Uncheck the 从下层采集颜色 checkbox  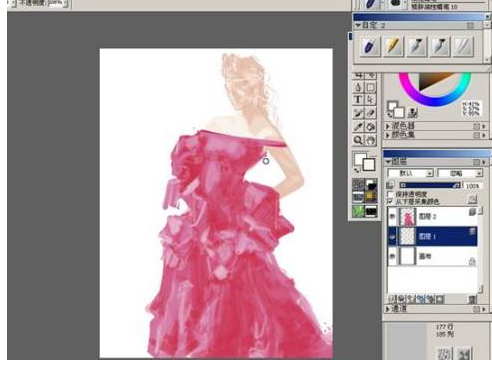click(x=390, y=201)
